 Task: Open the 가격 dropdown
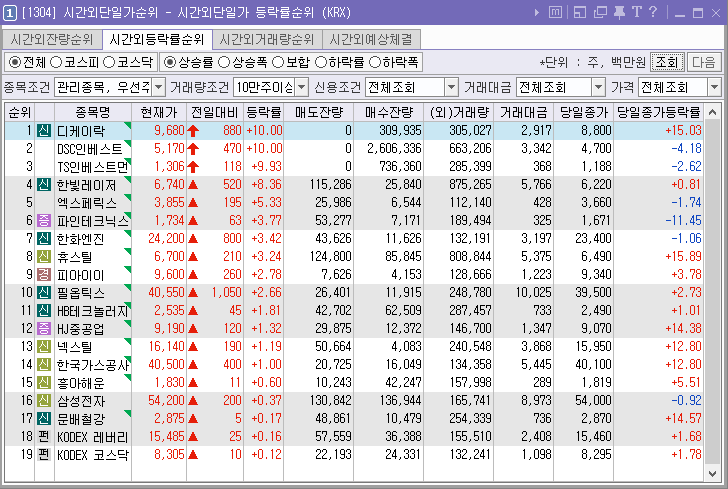click(x=714, y=87)
